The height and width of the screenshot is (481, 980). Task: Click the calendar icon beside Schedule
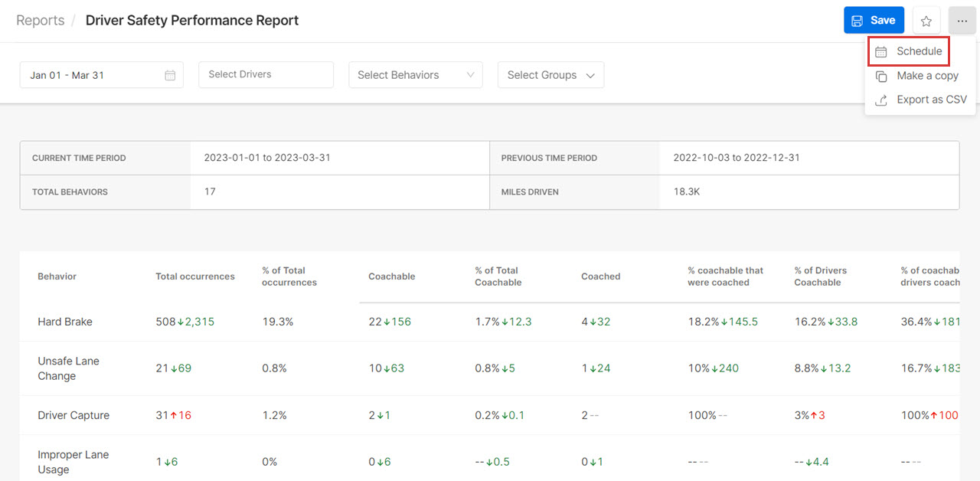tap(882, 51)
